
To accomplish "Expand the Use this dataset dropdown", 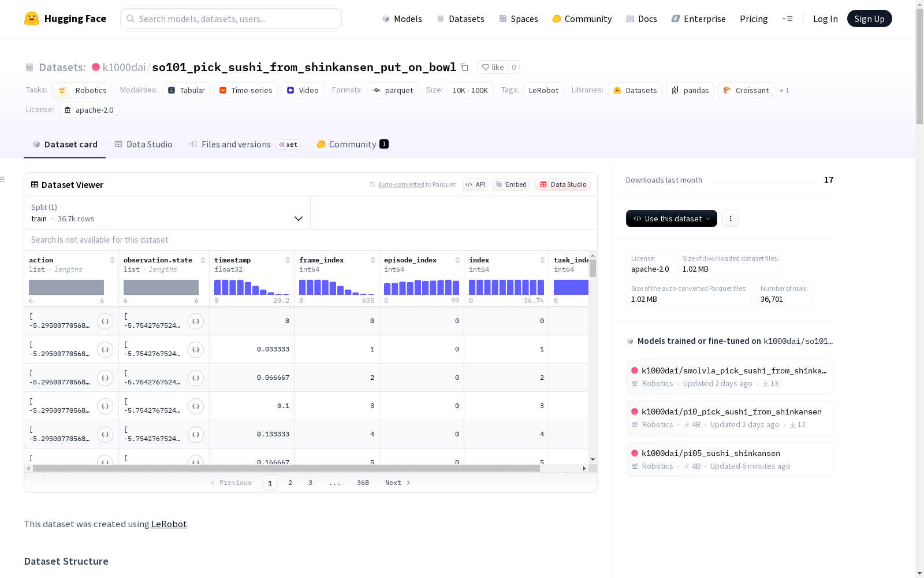I will 672,218.
